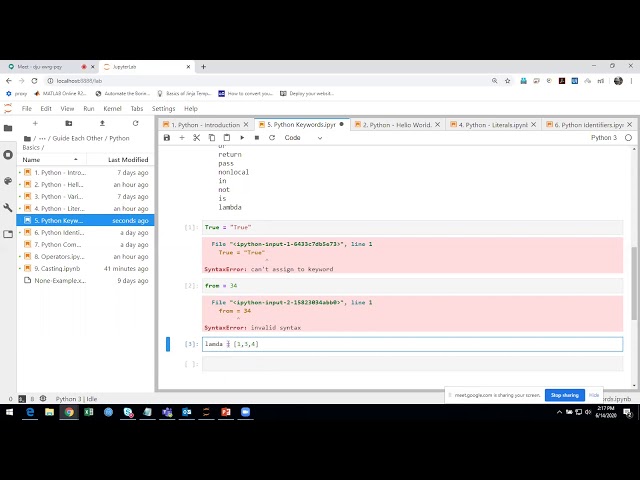The image size is (640, 480).
Task: Hide the screen sharing notification
Action: pyautogui.click(x=594, y=395)
